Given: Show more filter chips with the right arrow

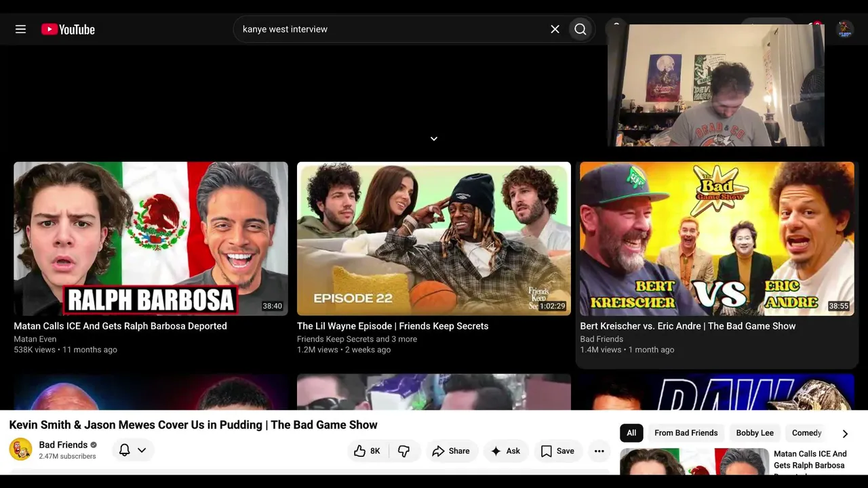Looking at the screenshot, I should point(845,433).
